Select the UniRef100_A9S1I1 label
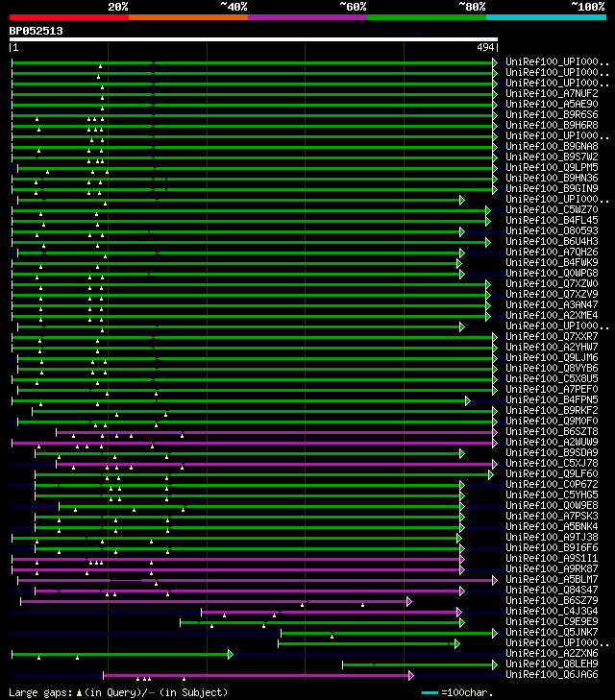 (552, 559)
